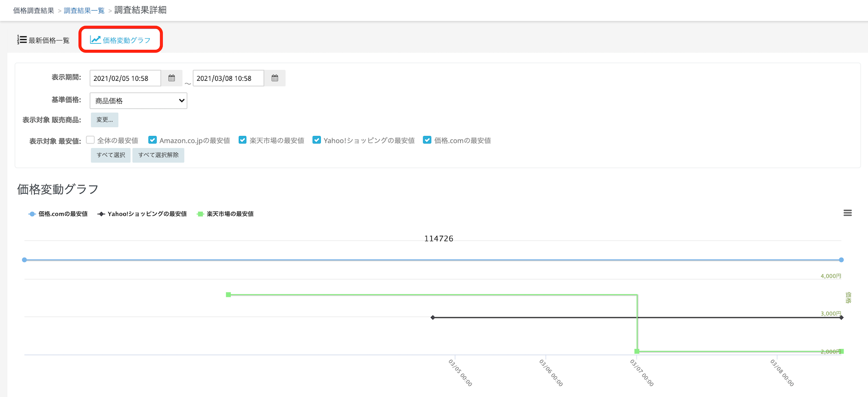This screenshot has height=397, width=868.
Task: Click the start date input field
Action: pyautogui.click(x=125, y=78)
